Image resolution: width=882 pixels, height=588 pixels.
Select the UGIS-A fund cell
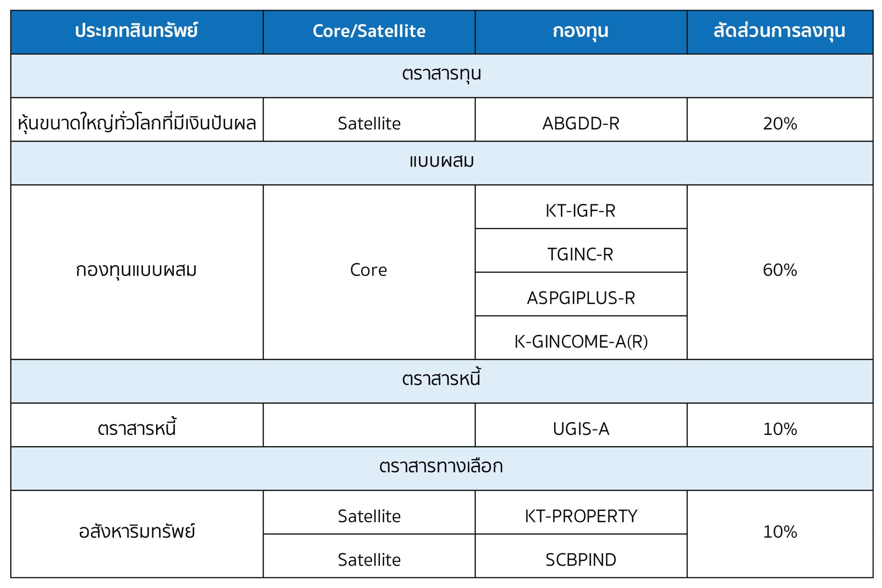581,429
